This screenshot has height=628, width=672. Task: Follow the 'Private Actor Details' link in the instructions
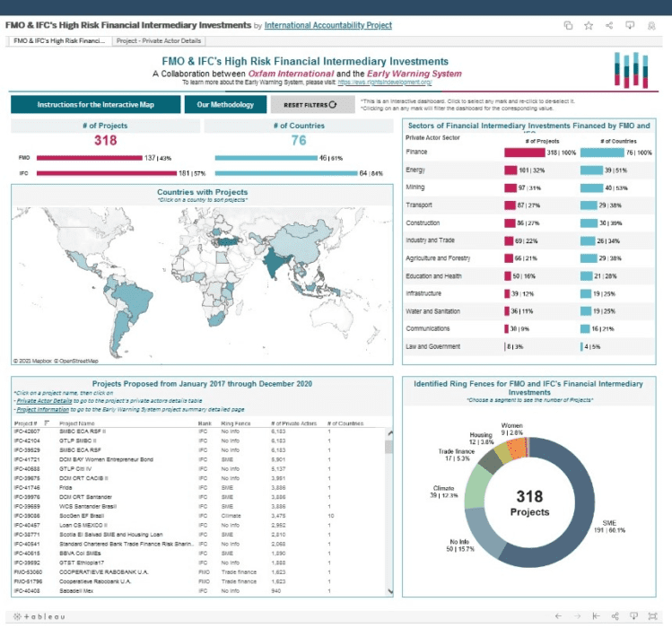pos(44,401)
